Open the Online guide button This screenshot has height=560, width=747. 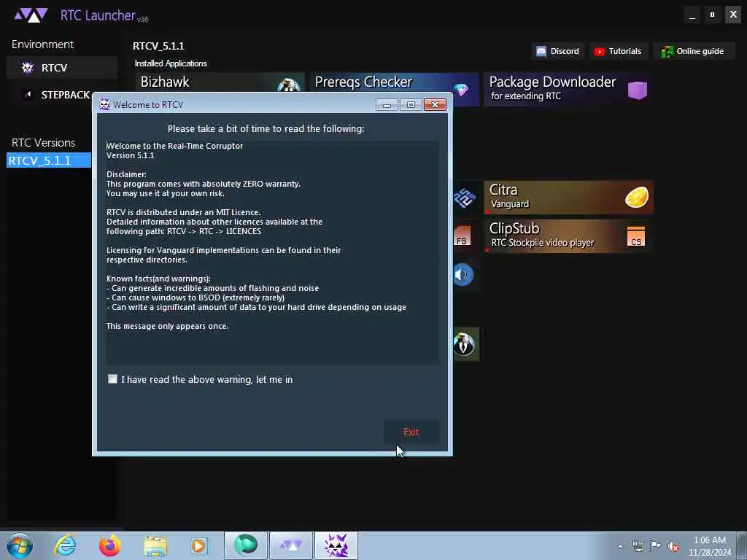point(694,52)
